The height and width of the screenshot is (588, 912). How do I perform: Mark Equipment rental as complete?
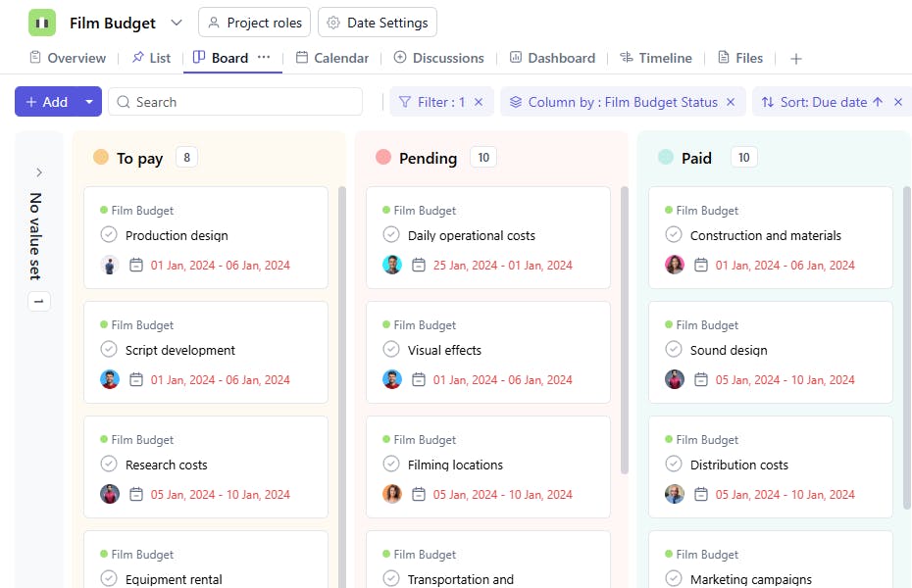(x=109, y=579)
